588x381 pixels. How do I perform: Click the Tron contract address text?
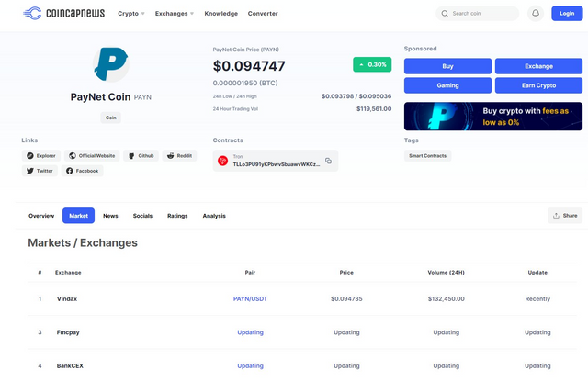277,164
